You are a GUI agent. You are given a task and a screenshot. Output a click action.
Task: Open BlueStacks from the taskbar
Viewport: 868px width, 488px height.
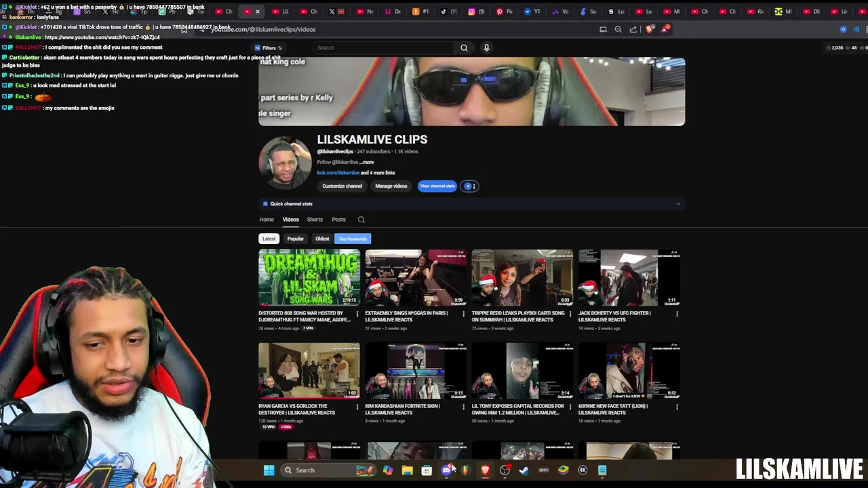[563, 470]
